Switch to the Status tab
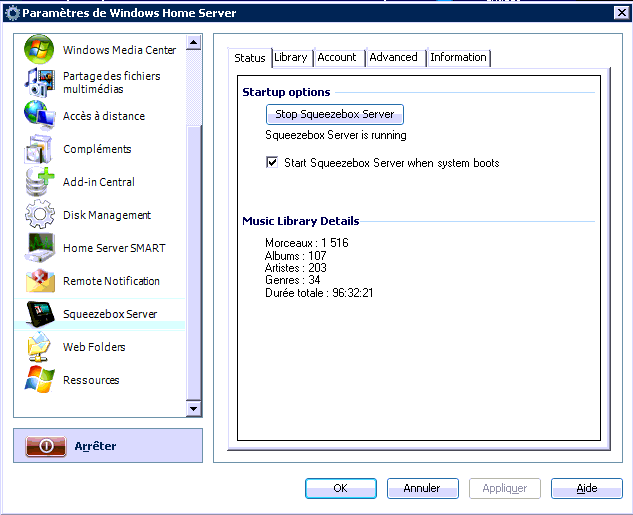Image resolution: width=633 pixels, height=515 pixels. pos(250,58)
